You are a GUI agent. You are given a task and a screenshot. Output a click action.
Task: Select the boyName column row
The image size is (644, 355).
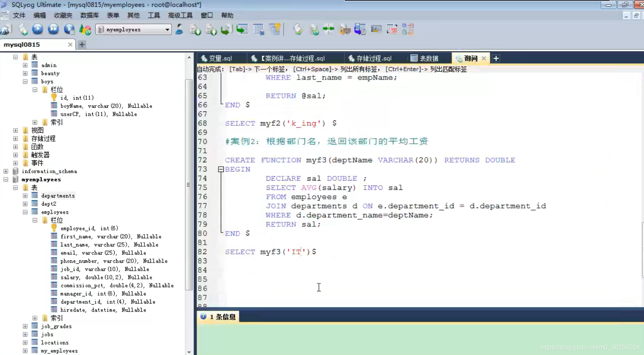coord(106,106)
